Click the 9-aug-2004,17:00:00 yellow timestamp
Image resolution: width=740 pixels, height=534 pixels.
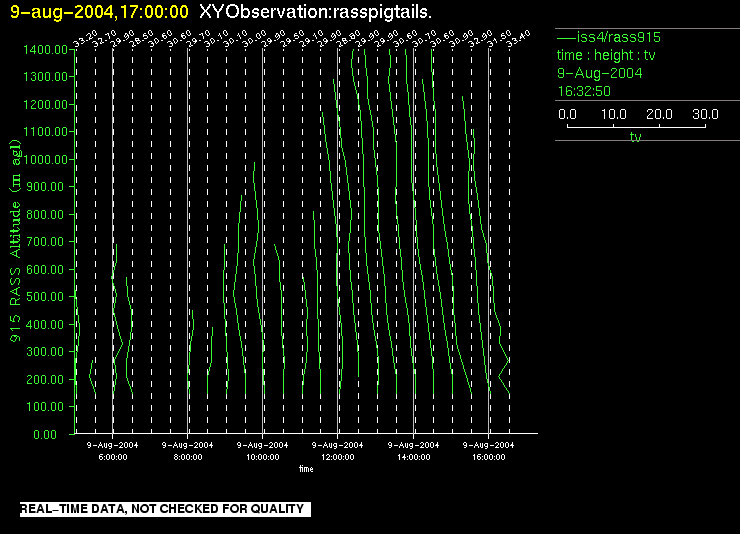coord(99,12)
